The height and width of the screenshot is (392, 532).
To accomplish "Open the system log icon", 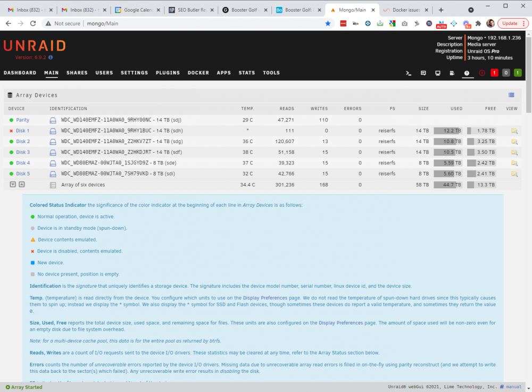I will coord(452,73).
